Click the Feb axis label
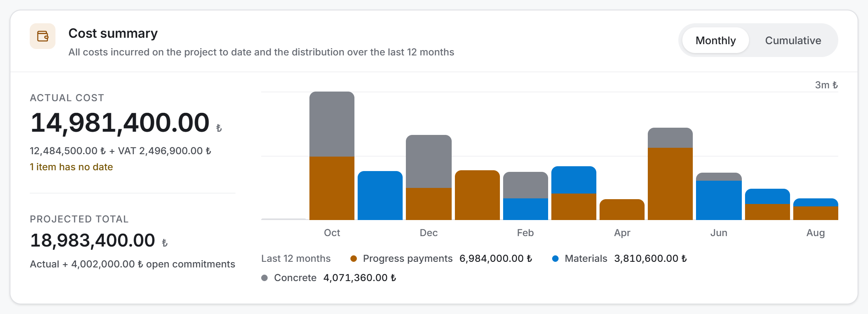 tap(526, 233)
